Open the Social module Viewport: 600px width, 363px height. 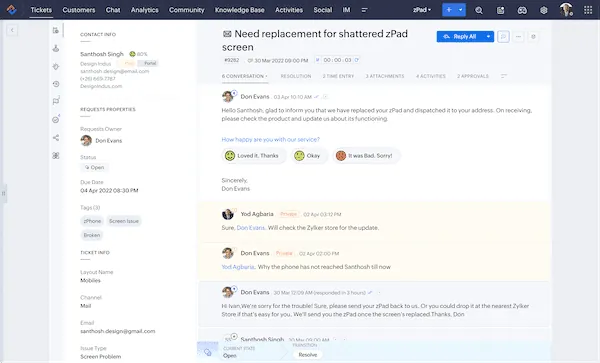click(x=323, y=10)
